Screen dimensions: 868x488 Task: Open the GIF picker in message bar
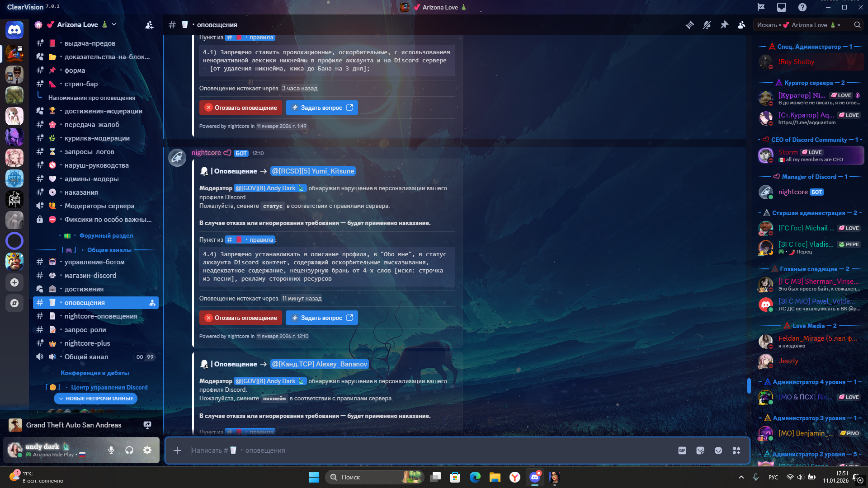pos(682,450)
